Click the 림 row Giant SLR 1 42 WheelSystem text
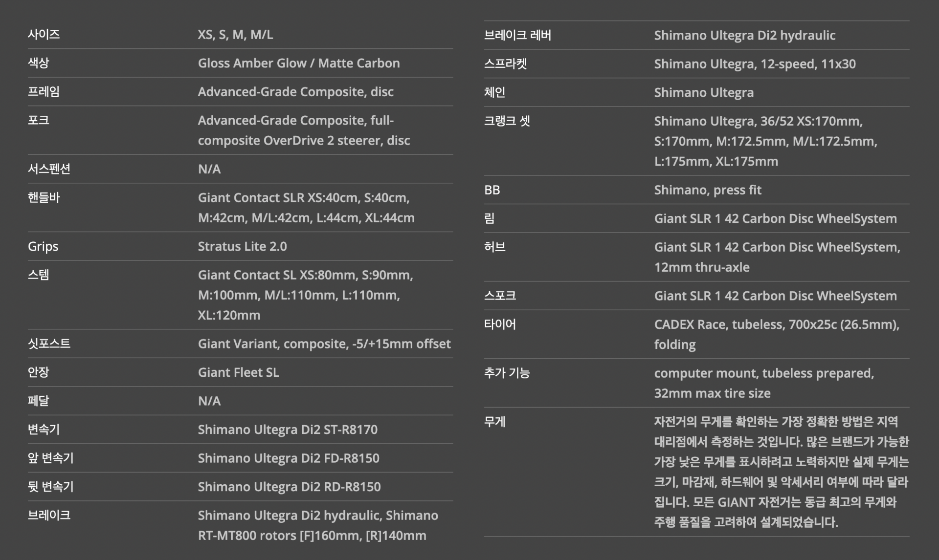Image resolution: width=939 pixels, height=560 pixels. 775,218
